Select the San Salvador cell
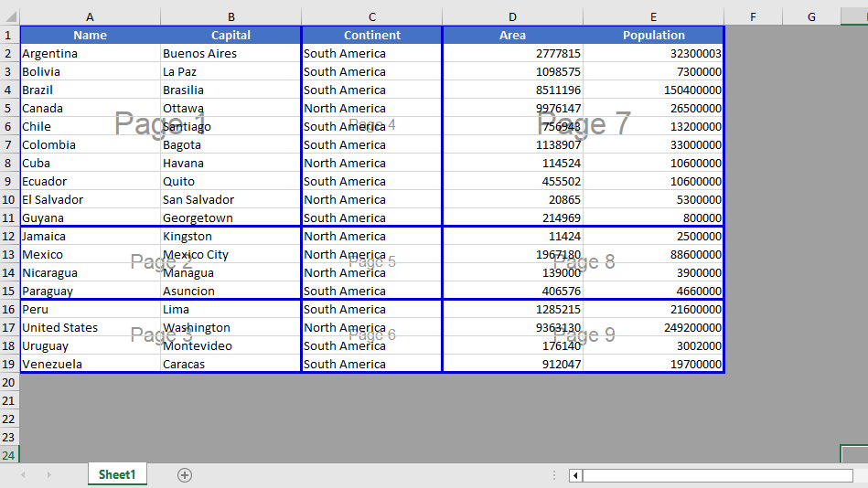The height and width of the screenshot is (488, 868). pos(230,200)
